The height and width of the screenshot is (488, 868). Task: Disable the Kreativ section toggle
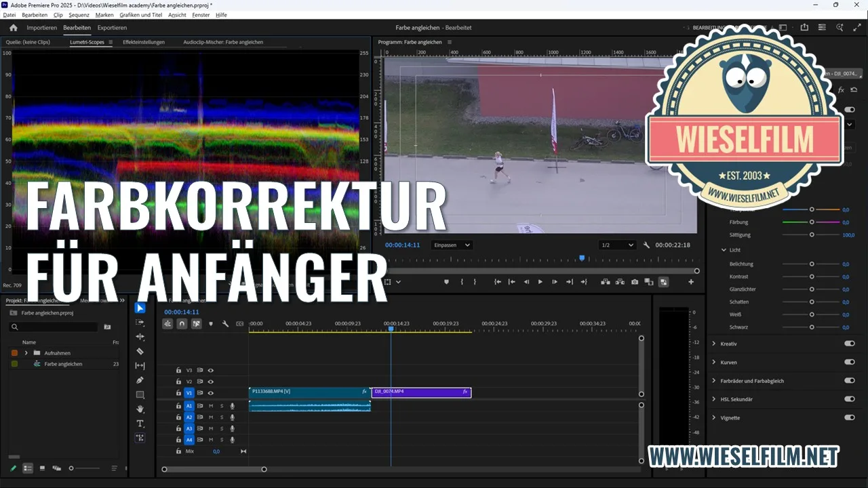point(849,344)
